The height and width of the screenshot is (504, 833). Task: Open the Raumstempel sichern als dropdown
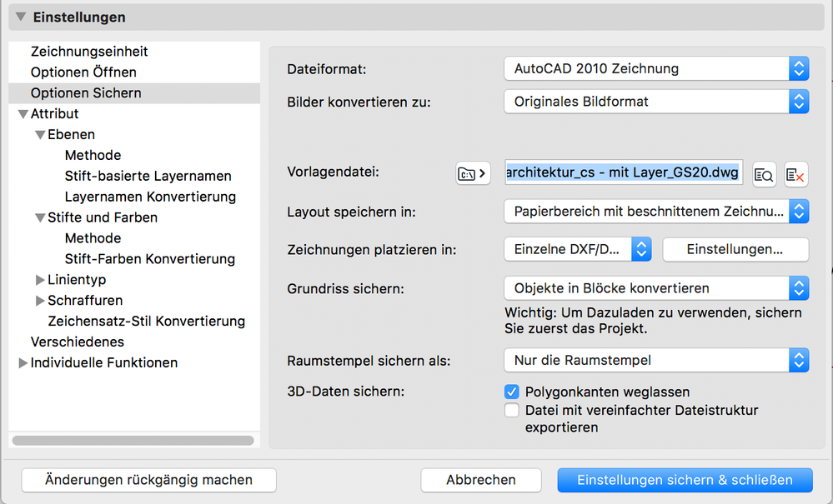pos(656,361)
